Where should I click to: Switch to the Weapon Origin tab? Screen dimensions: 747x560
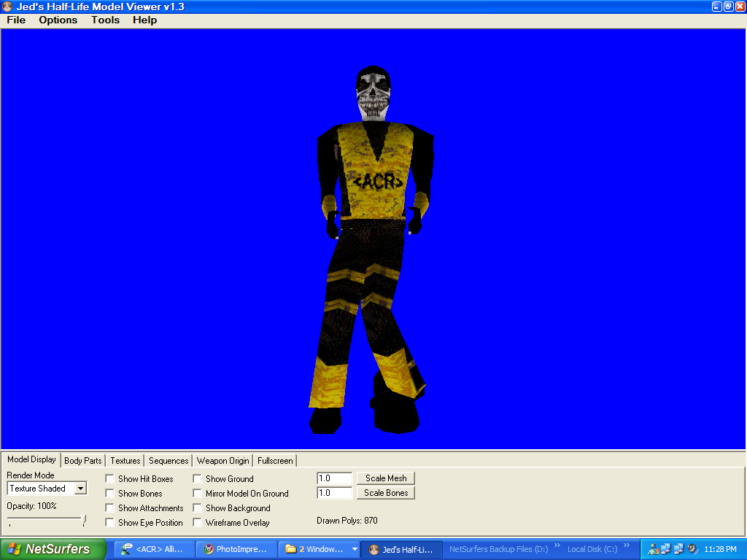[223, 461]
